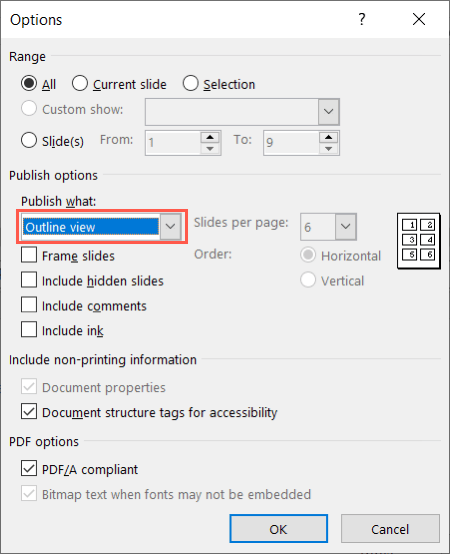
Task: Click the Cancel button
Action: (x=390, y=529)
